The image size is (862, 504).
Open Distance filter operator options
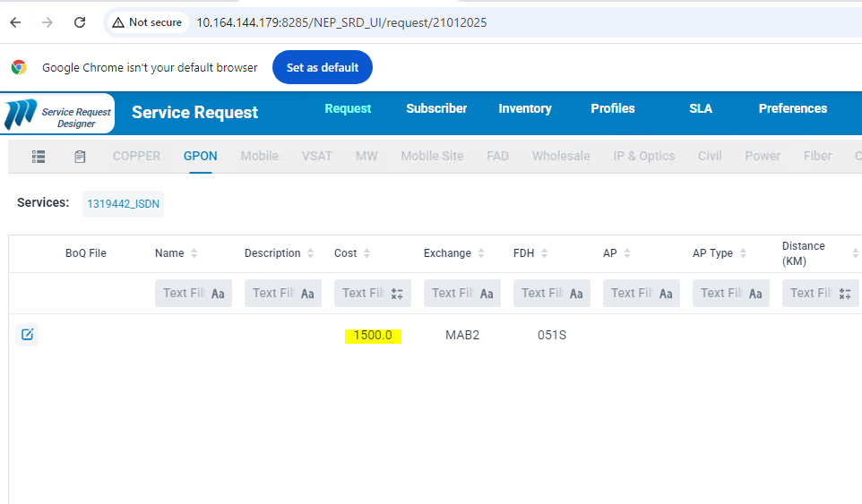845,294
